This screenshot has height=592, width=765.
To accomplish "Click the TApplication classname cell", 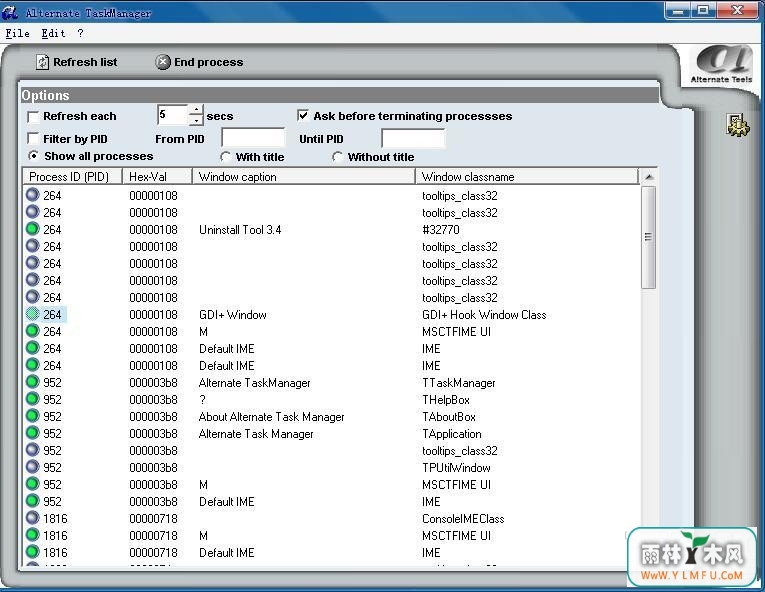I will pos(452,434).
